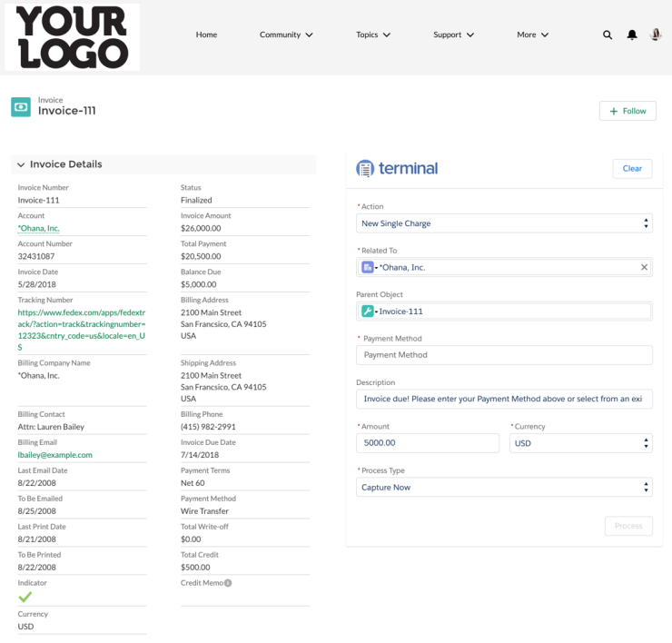Expand the Support menu
Viewport: 672px width, 643px height.
coord(453,35)
